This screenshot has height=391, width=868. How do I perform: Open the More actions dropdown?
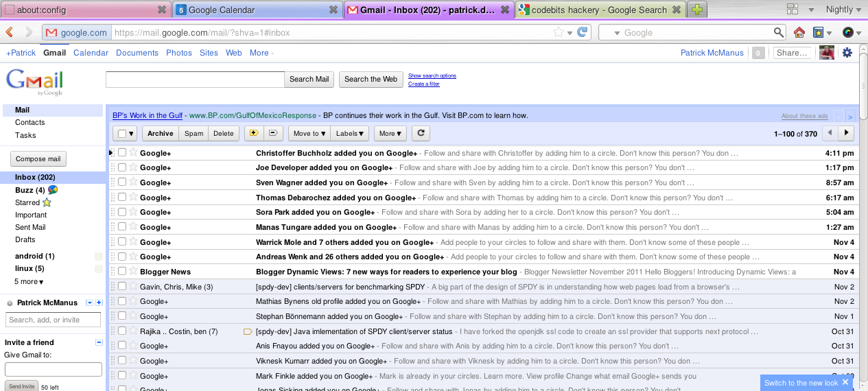pos(390,134)
